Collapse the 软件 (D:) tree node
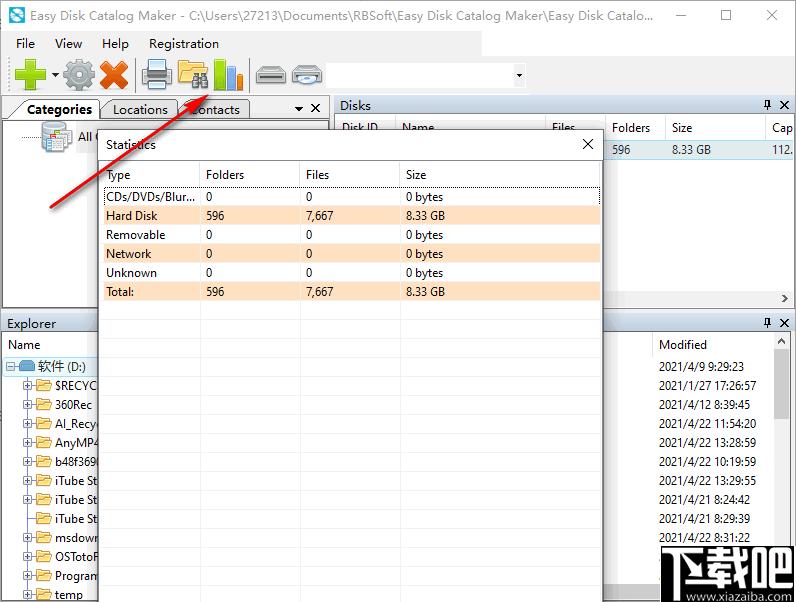Image resolution: width=796 pixels, height=602 pixels. tap(11, 366)
